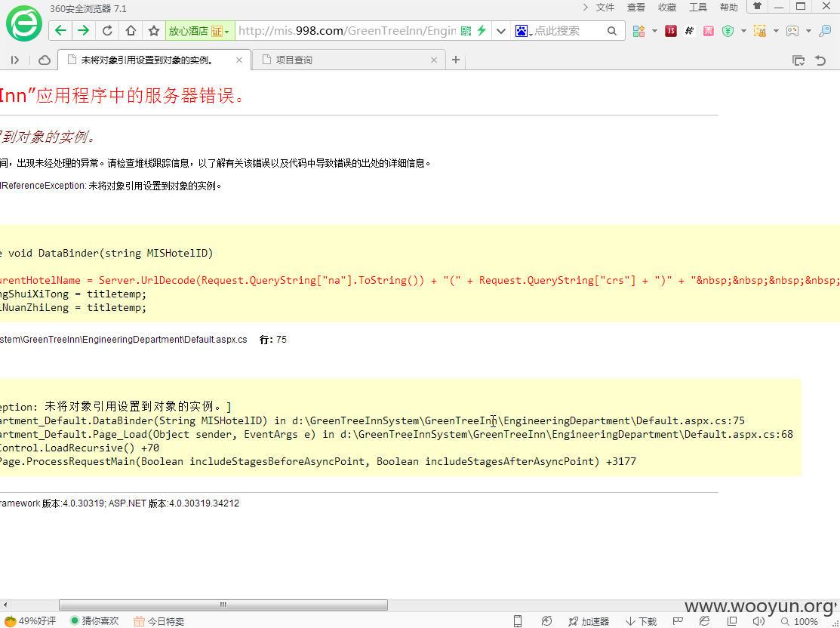Screen dimensions: 840x628
Task: Click the 点此搜索 search box
Action: click(x=568, y=31)
